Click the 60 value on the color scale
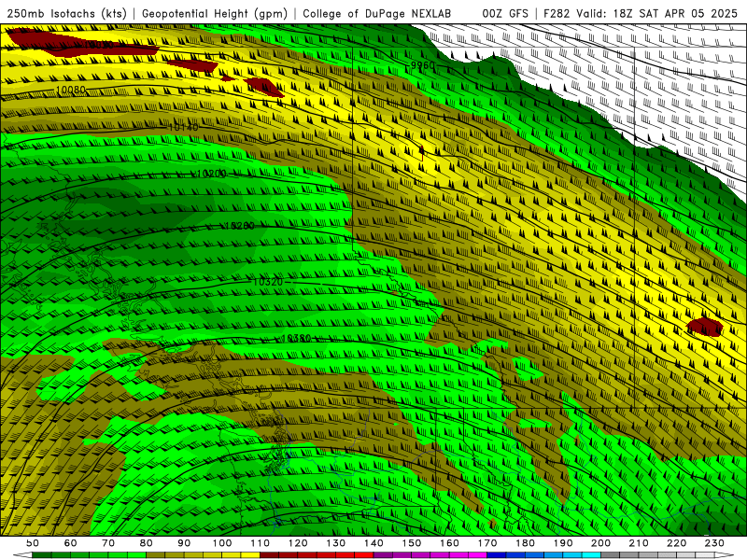The image size is (747, 560). 70,543
